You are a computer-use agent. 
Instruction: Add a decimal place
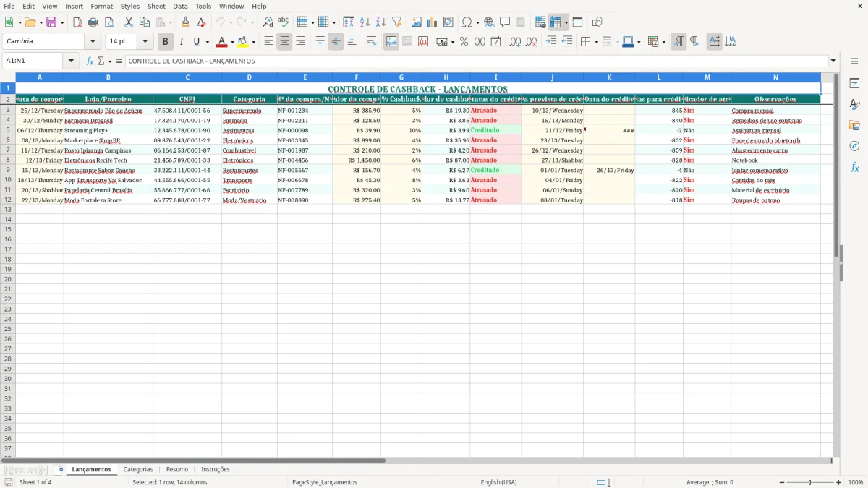515,42
